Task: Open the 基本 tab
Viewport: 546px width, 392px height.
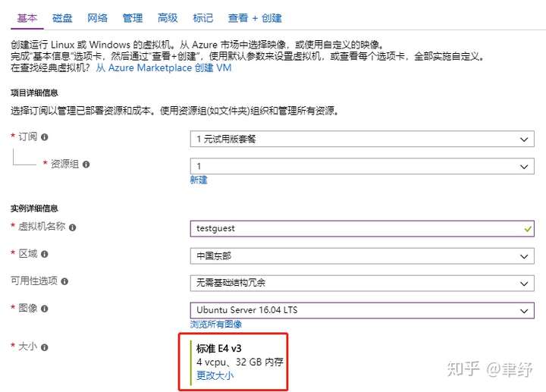Action: pyautogui.click(x=27, y=17)
